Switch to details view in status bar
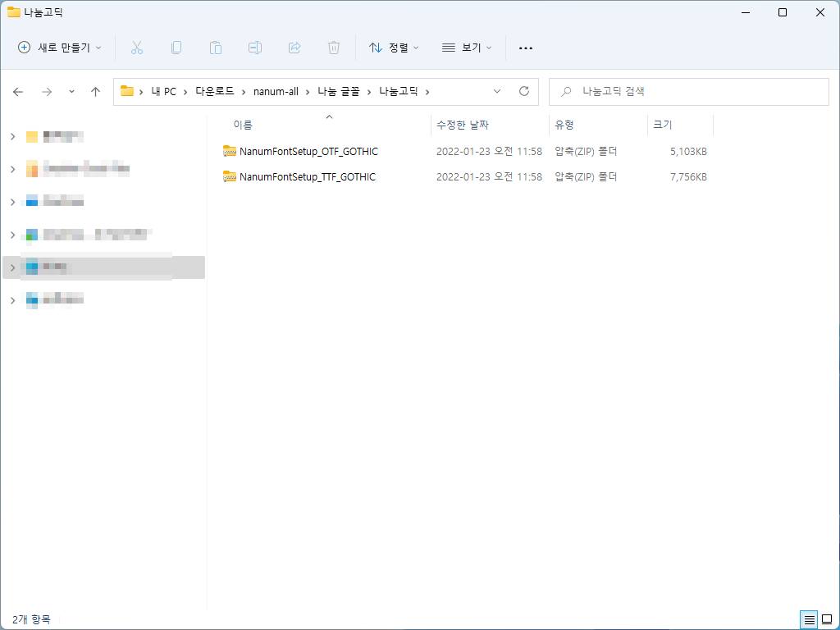Image resolution: width=840 pixels, height=630 pixels. click(809, 620)
